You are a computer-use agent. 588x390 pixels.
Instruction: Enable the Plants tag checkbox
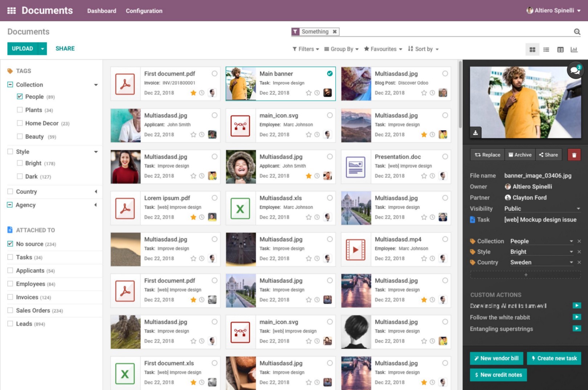20,110
